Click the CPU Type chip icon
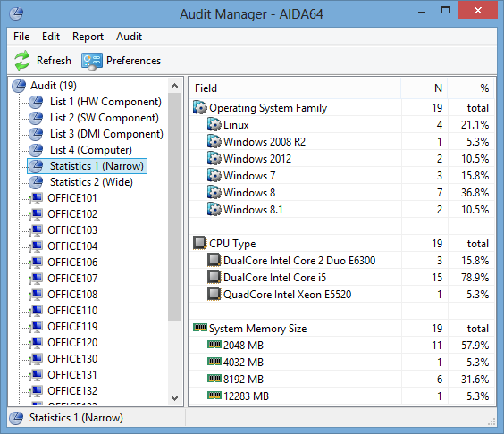 (x=199, y=243)
